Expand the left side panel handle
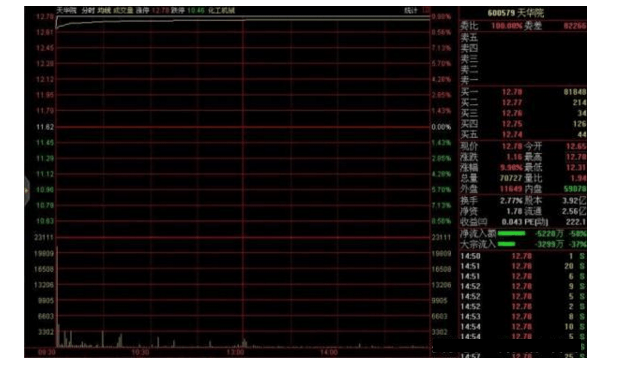This screenshot has height=372, width=620. 27,191
